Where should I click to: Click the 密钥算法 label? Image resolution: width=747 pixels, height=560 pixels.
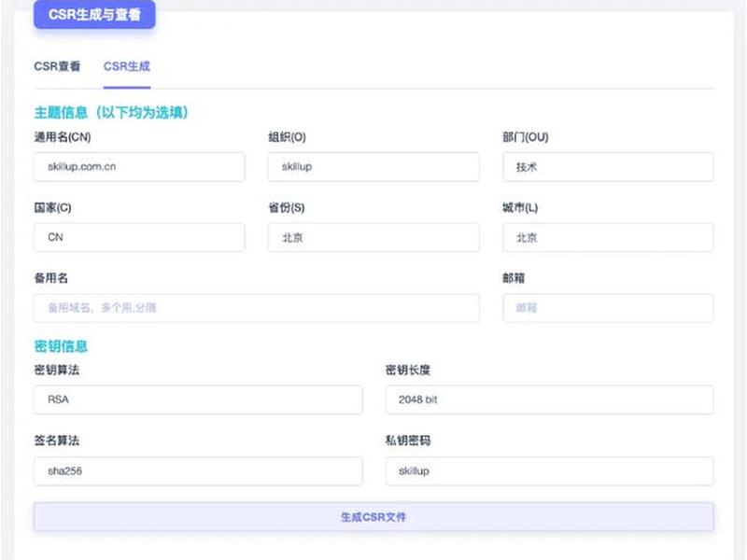point(57,370)
